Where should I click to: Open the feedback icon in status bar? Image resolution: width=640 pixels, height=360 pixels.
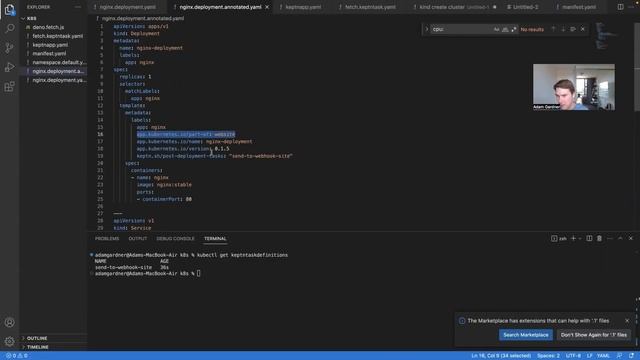point(619,356)
